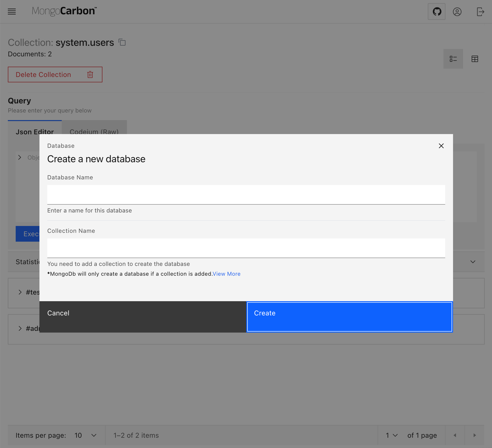
Task: Open the GitHub repository link icon
Action: tap(437, 11)
